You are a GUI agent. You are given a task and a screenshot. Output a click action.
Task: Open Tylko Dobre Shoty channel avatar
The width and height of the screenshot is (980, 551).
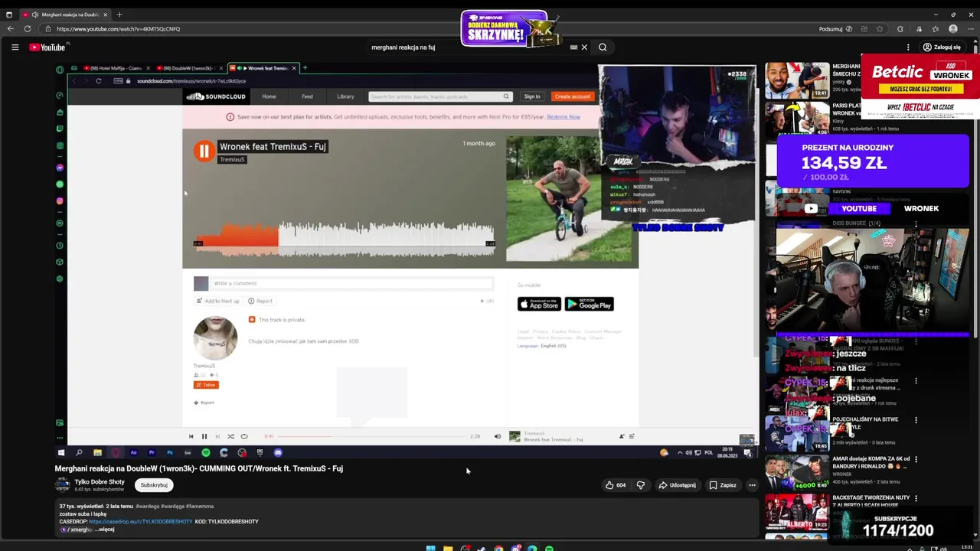[x=62, y=484]
